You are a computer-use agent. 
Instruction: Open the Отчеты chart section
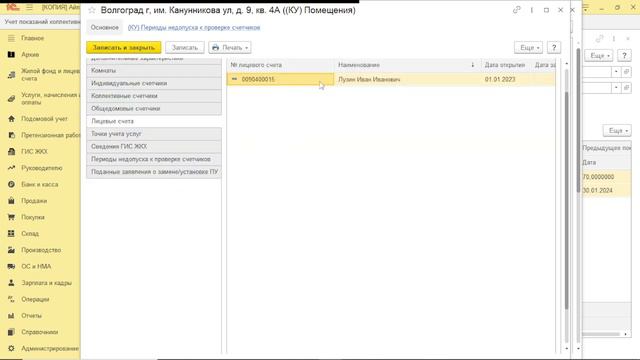pyautogui.click(x=11, y=316)
